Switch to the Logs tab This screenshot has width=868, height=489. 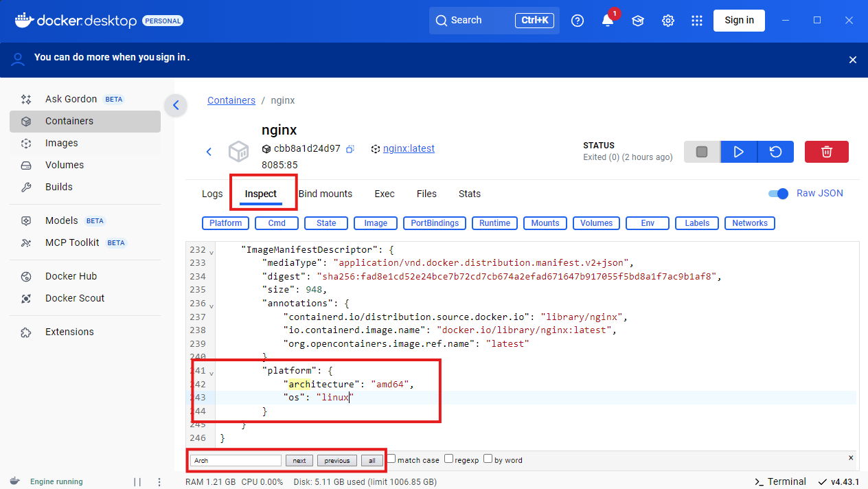pyautogui.click(x=212, y=194)
